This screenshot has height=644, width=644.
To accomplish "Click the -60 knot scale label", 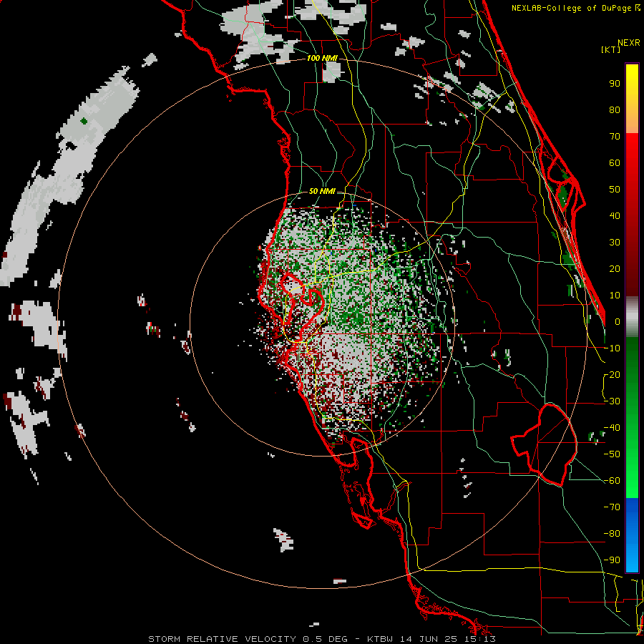I will coord(612,481).
